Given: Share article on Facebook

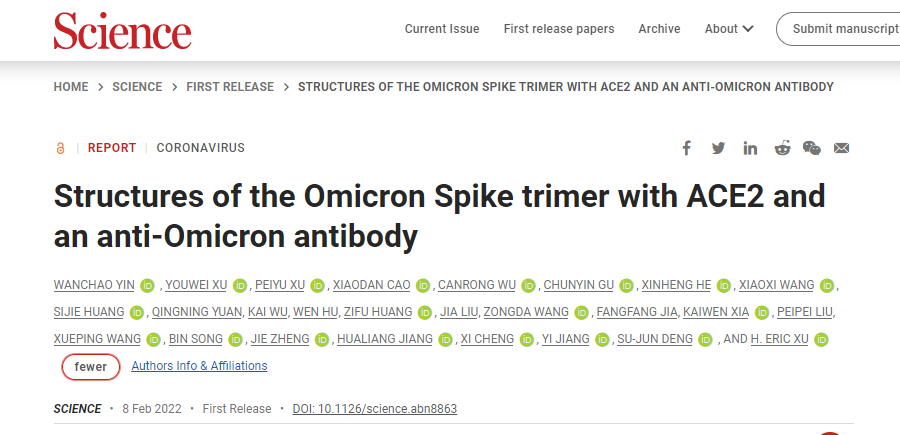Looking at the screenshot, I should tap(687, 148).
